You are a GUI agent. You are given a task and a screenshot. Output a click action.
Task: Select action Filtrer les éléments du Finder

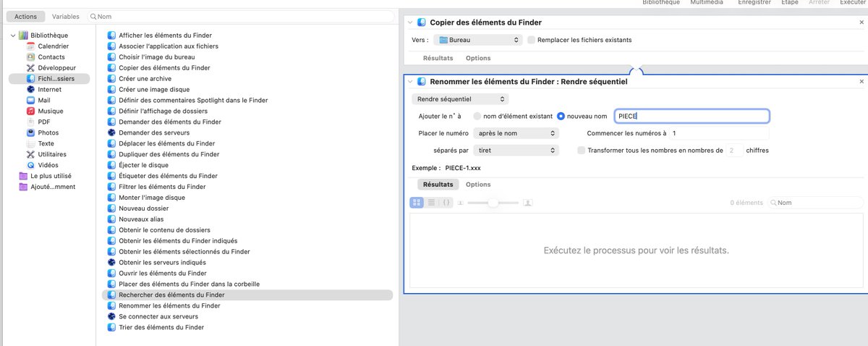pyautogui.click(x=163, y=187)
